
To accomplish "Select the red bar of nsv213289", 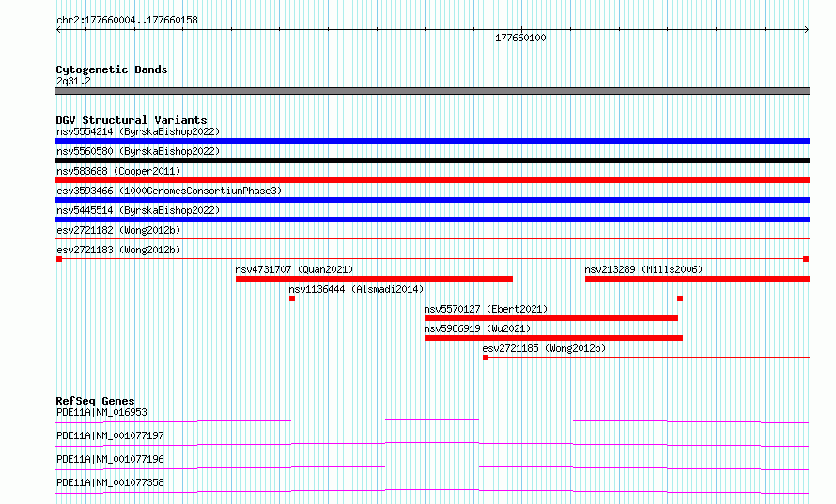I will pyautogui.click(x=697, y=279).
